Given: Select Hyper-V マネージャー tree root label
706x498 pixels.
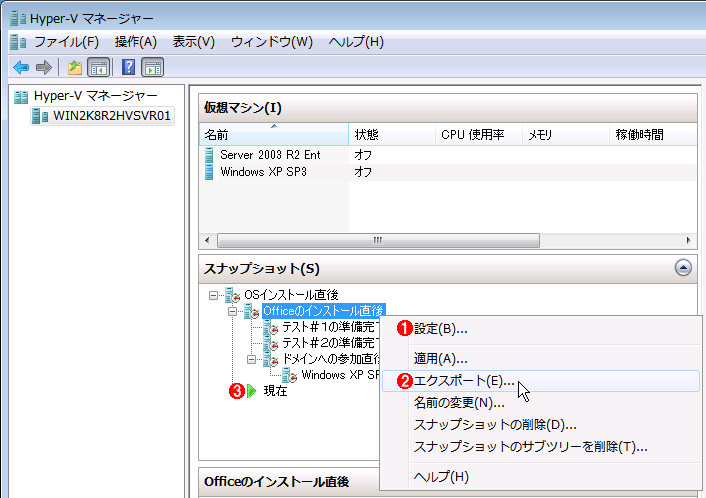Looking at the screenshot, I should pyautogui.click(x=95, y=96).
